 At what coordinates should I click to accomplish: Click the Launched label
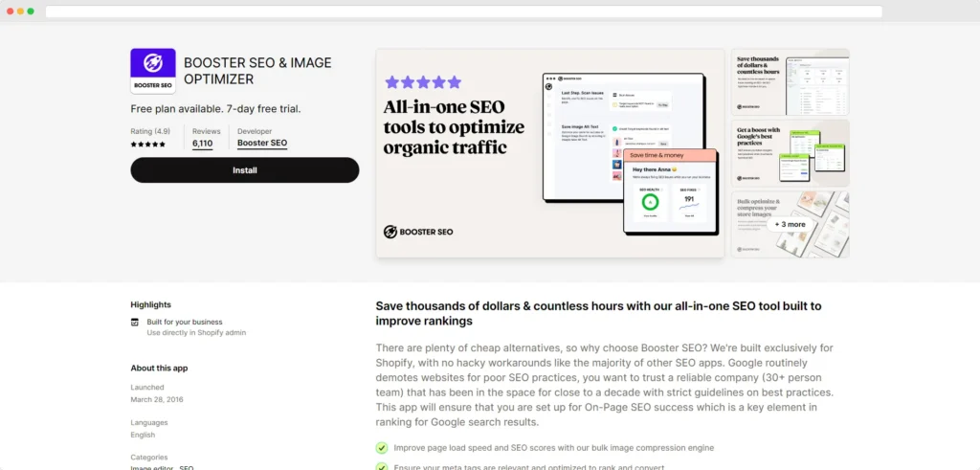tap(147, 388)
